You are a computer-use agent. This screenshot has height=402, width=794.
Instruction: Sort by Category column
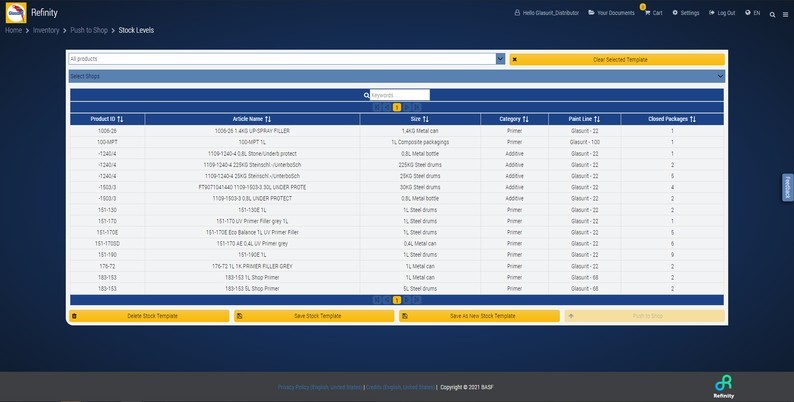[x=514, y=119]
